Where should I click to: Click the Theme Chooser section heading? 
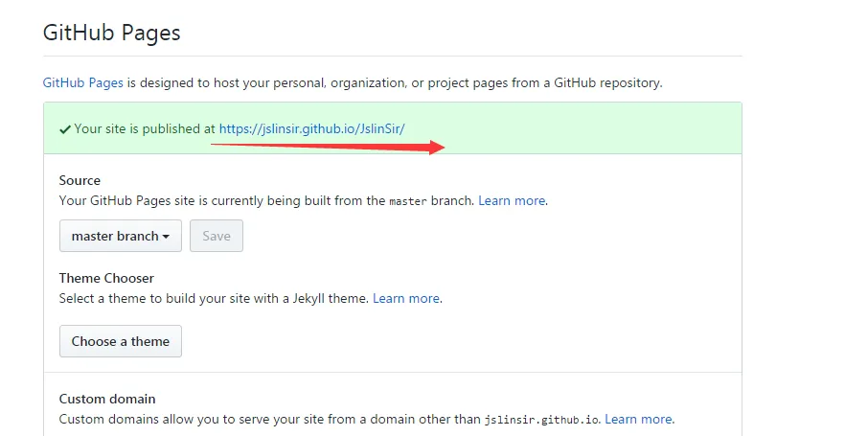[106, 278]
